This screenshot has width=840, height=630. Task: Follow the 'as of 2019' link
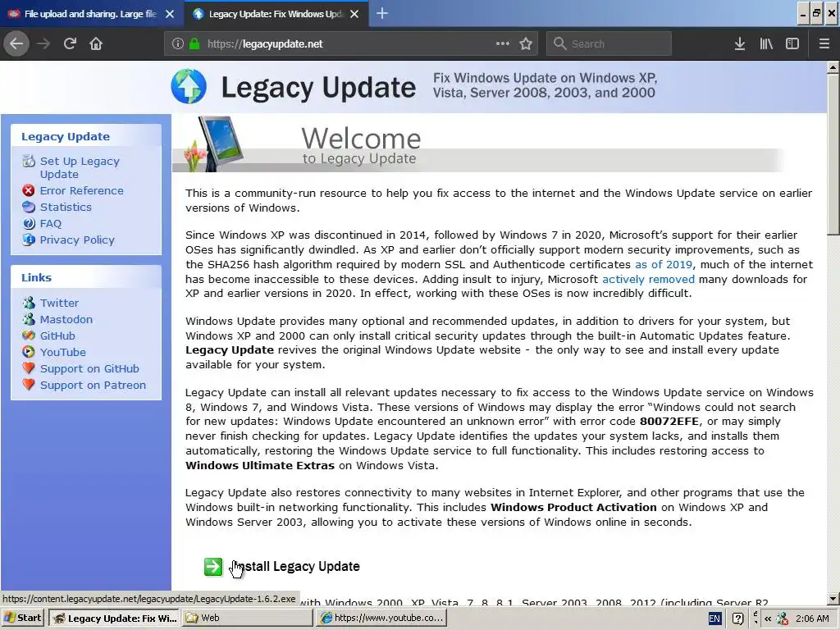click(x=663, y=264)
